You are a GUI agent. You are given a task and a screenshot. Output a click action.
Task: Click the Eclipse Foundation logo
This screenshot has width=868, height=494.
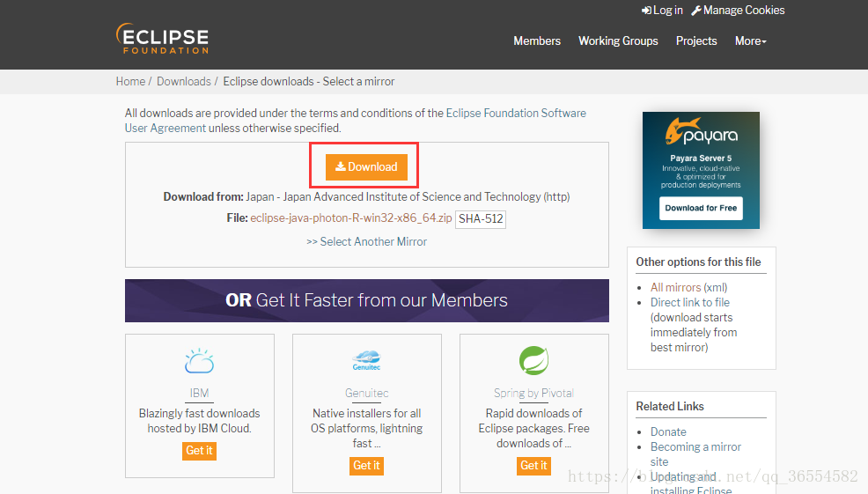pos(162,38)
